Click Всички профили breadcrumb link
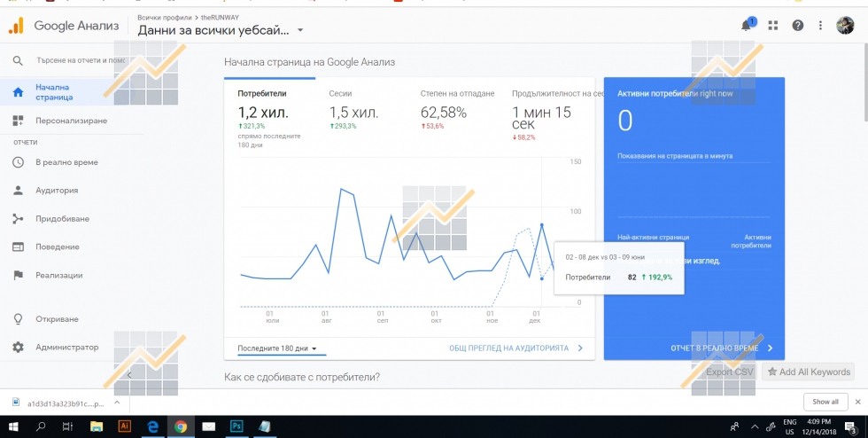 click(x=165, y=18)
